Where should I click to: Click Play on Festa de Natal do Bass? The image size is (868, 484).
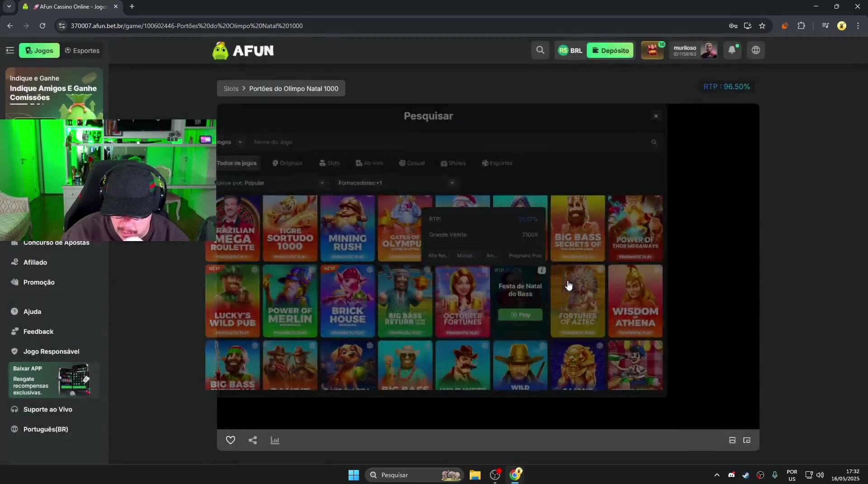point(520,315)
